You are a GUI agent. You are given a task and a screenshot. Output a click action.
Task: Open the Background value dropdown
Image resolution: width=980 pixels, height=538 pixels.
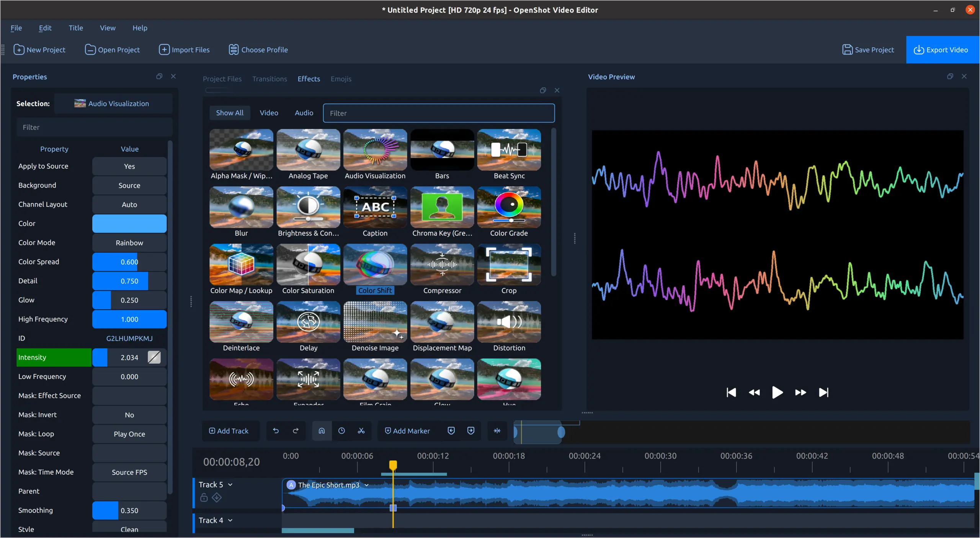tap(129, 185)
